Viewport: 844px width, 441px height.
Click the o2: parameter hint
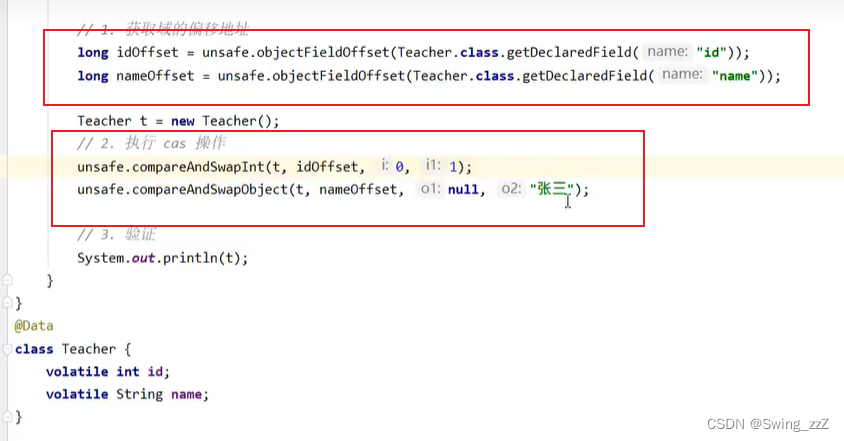511,188
